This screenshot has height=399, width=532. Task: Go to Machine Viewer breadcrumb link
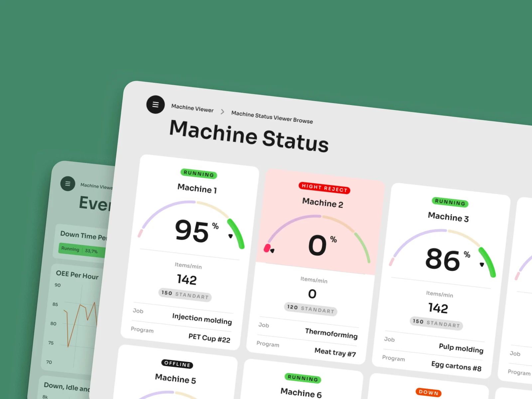coord(192,108)
